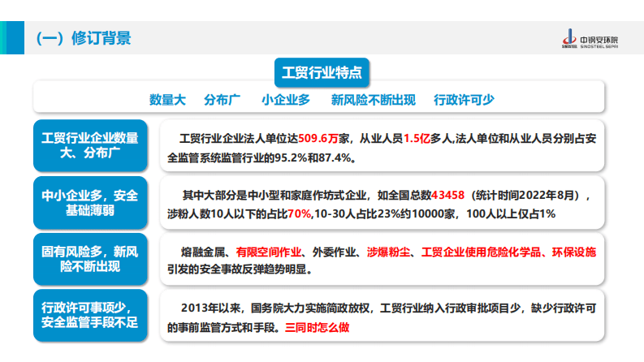The image size is (644, 362).
Task: Click the red number '43458'
Action: (447, 195)
